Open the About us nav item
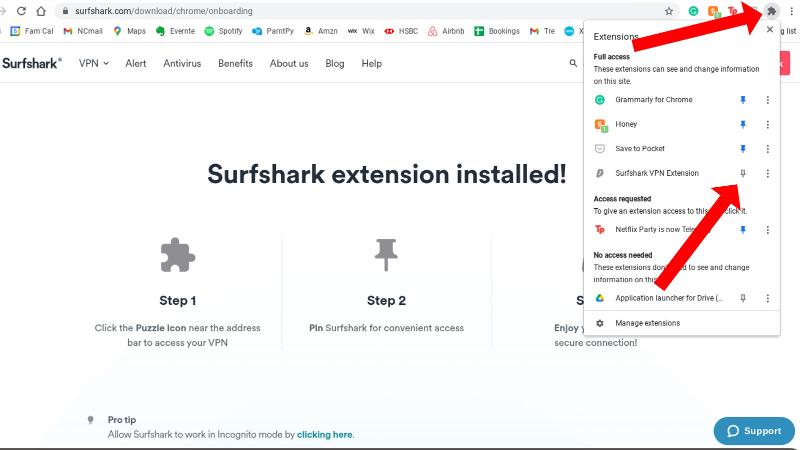Viewport: 800px width, 450px height. pos(289,63)
